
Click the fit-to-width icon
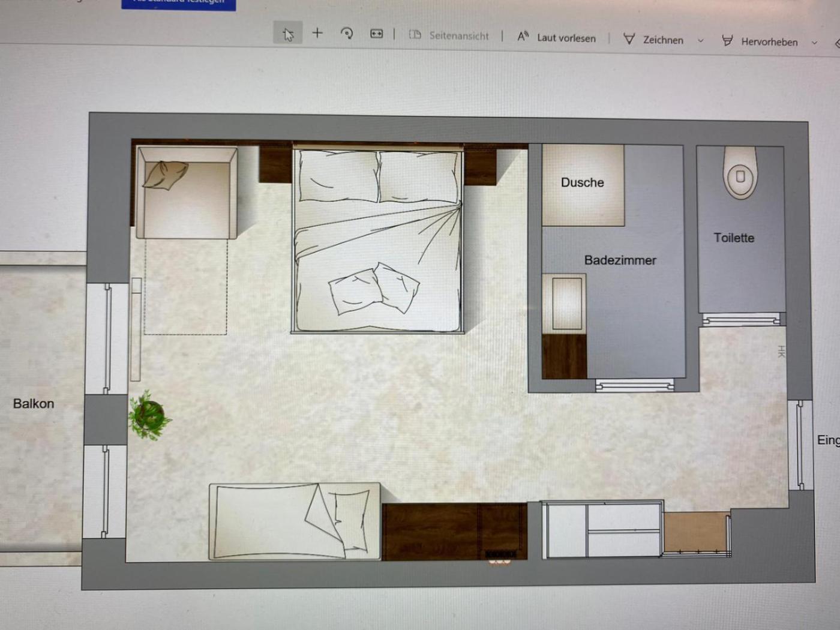pyautogui.click(x=376, y=34)
